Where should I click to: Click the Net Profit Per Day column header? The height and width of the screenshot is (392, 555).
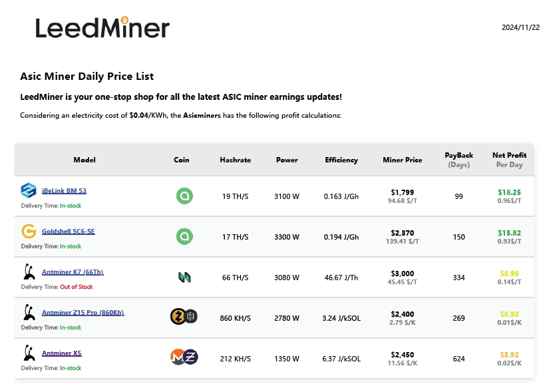tap(509, 160)
